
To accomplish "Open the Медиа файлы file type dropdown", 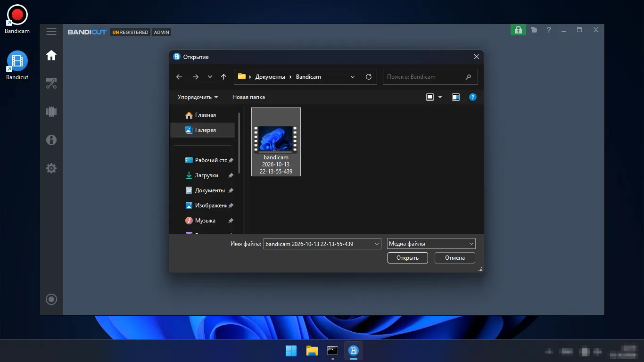I will tap(431, 244).
